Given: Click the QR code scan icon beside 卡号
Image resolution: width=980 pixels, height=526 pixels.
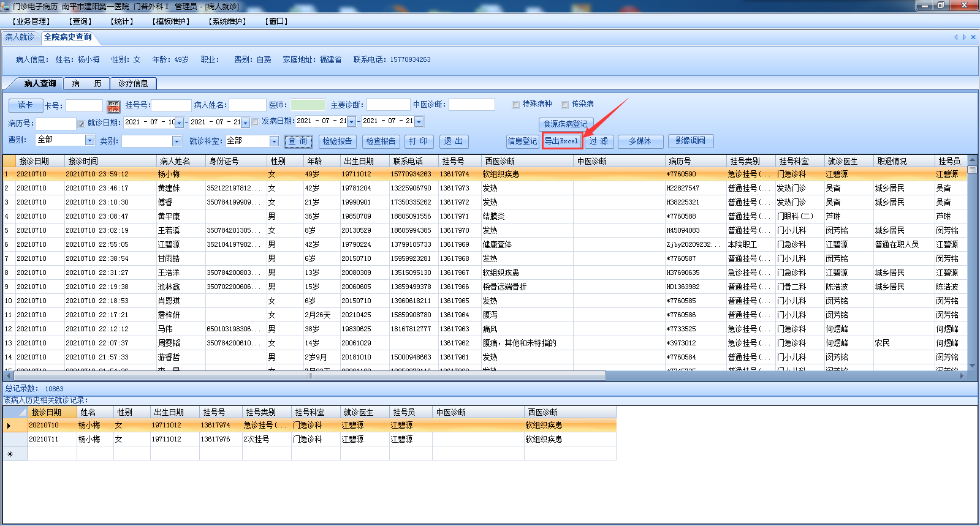Looking at the screenshot, I should coord(113,107).
